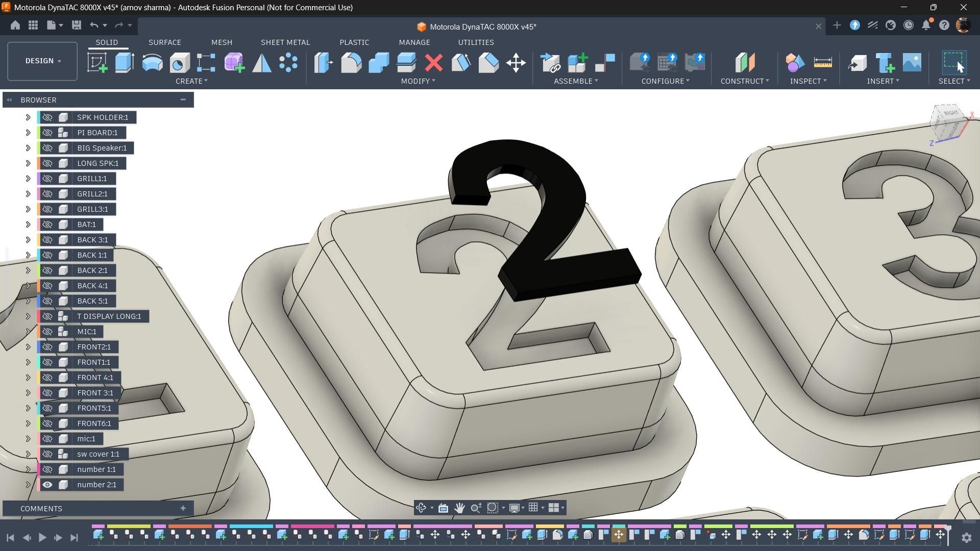
Task: Show the number 1:1 component
Action: click(47, 469)
